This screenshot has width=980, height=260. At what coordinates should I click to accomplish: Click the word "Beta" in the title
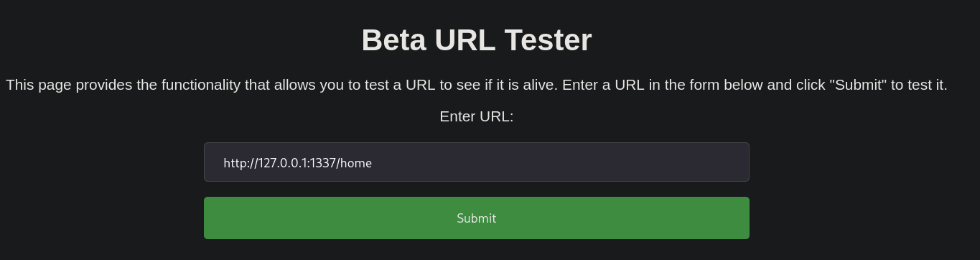(395, 40)
